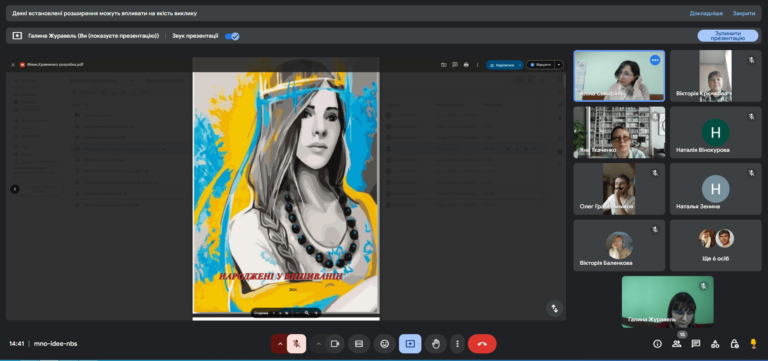Open PDF viewer three-dot more menu
The width and height of the screenshot is (768, 361).
pyautogui.click(x=477, y=65)
